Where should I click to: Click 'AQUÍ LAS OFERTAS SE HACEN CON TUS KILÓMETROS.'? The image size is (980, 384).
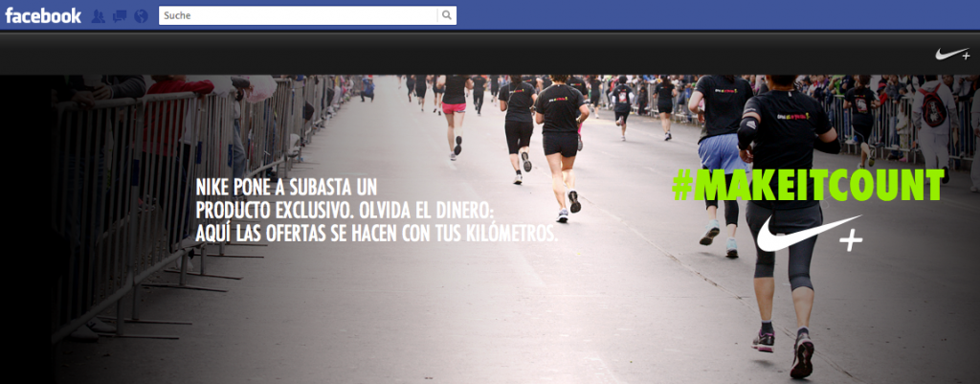377,234
